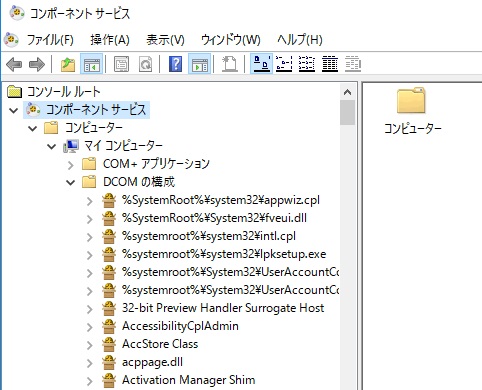Select マイ コンピューター in tree
This screenshot has width=482, height=390.
point(123,146)
